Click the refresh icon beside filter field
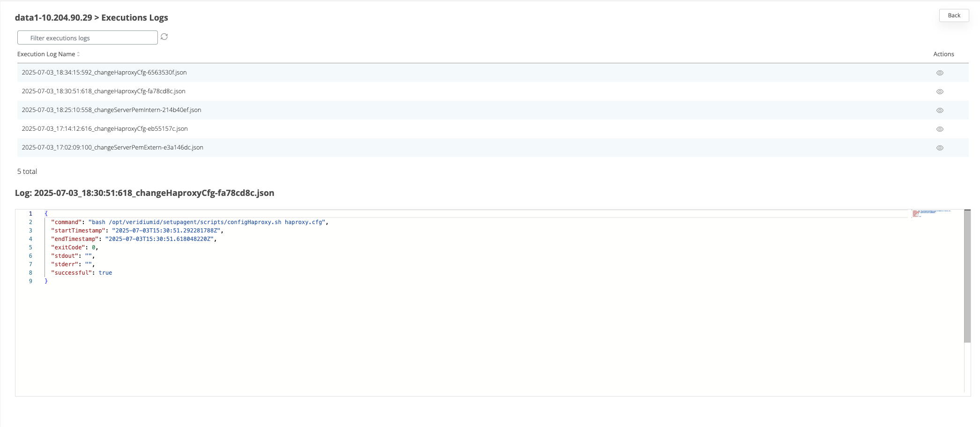The height and width of the screenshot is (427, 980). 164,37
